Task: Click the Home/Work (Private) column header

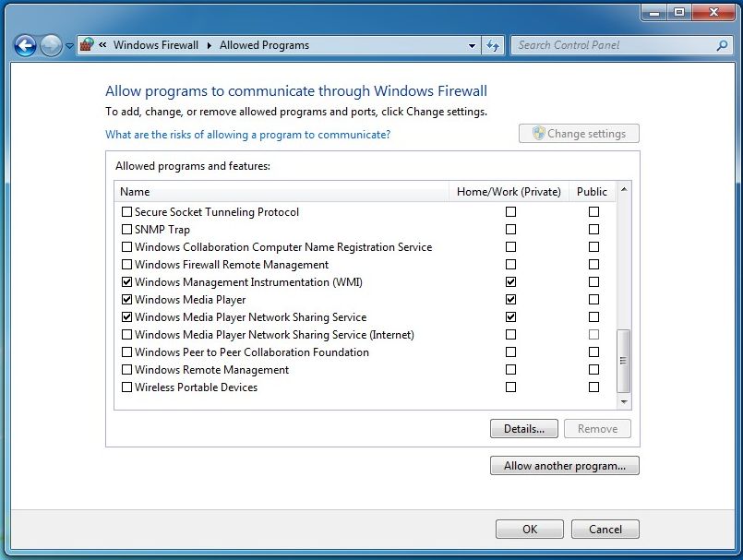Action: (x=509, y=191)
